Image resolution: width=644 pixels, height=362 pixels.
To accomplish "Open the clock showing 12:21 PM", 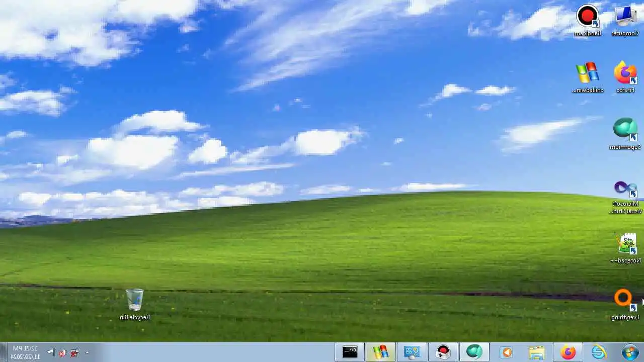I will click(25, 352).
